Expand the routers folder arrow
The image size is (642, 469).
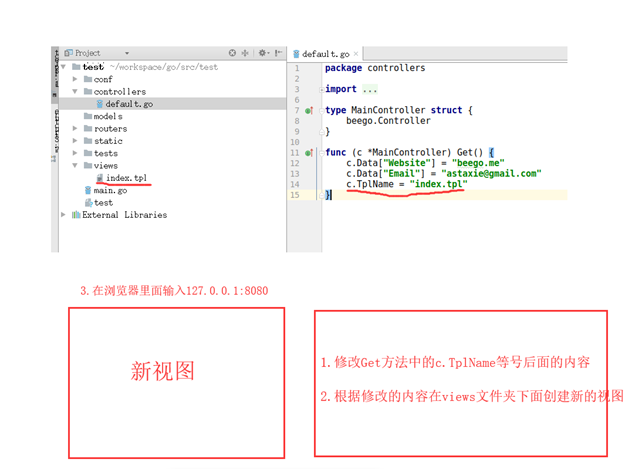(x=75, y=128)
